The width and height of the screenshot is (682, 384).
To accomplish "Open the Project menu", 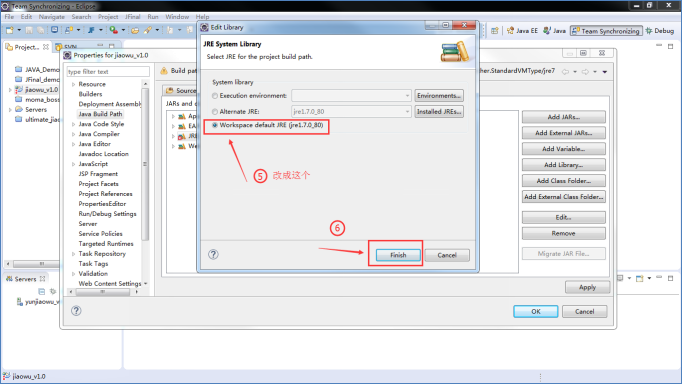I will tap(108, 17).
